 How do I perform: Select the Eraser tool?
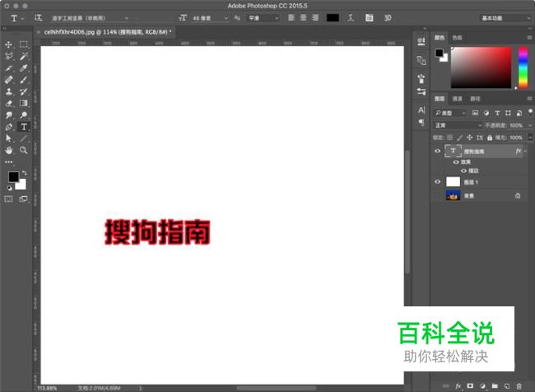click(9, 103)
